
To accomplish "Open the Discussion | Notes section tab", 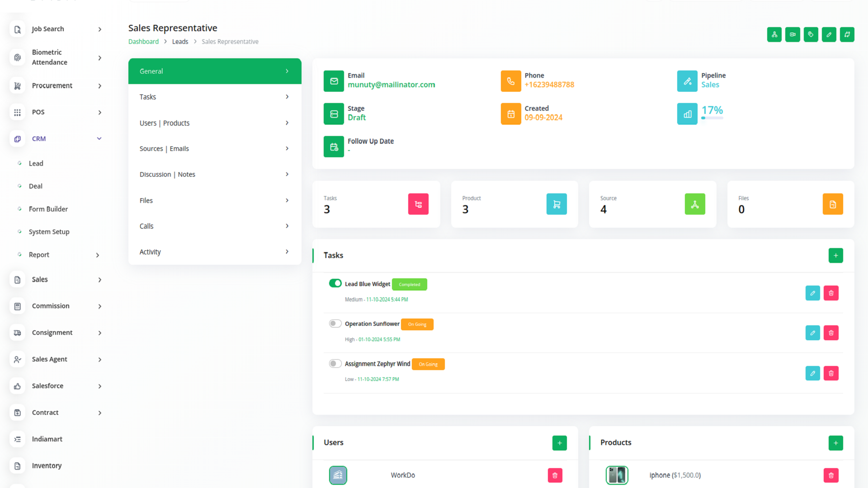I will click(x=215, y=174).
